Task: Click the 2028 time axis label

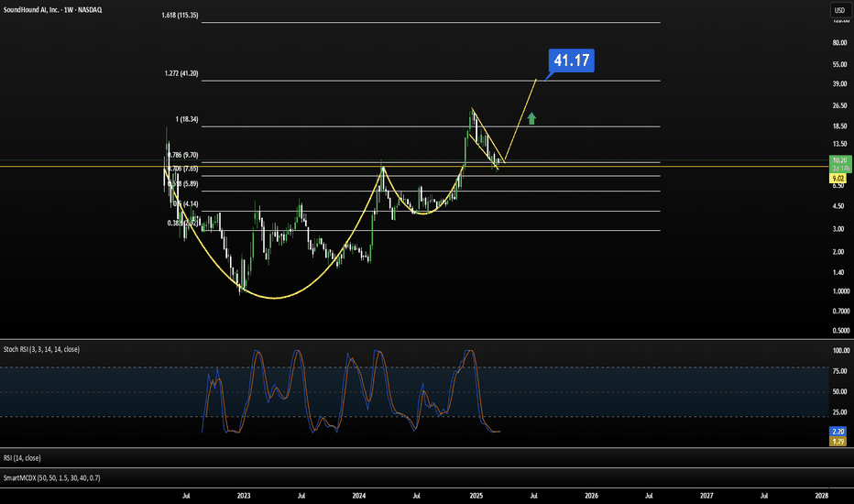Action: 822,496
